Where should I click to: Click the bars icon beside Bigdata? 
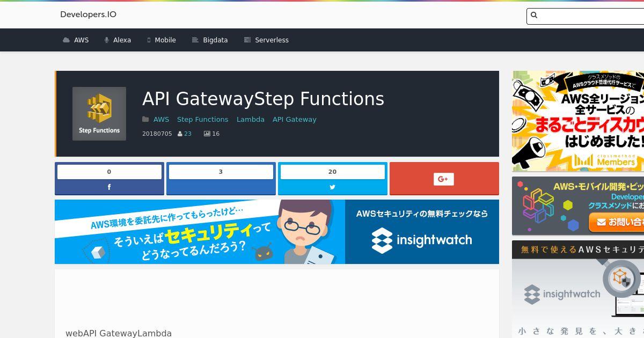click(195, 40)
